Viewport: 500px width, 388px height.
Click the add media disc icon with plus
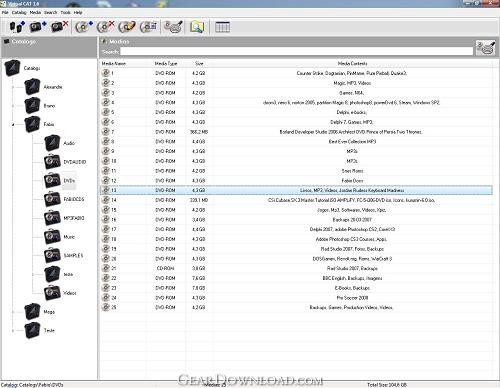(84, 27)
